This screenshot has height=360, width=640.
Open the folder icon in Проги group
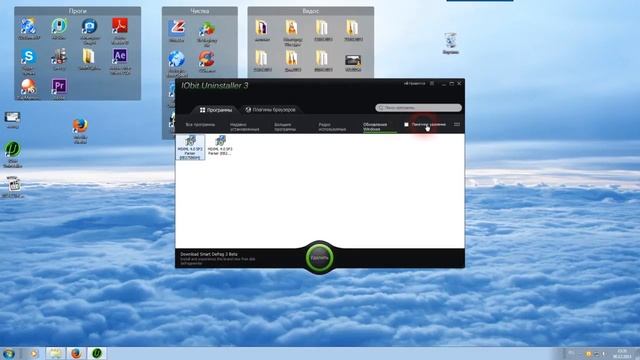click(x=89, y=59)
